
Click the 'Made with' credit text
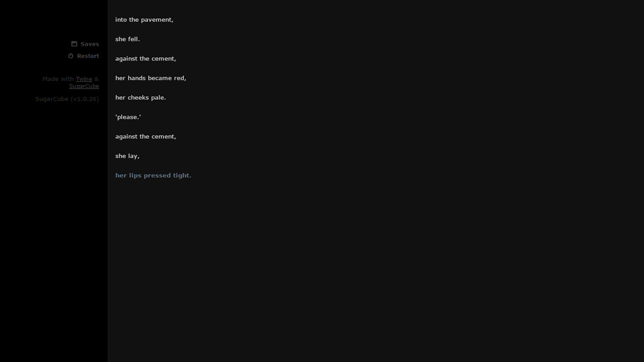(x=58, y=79)
